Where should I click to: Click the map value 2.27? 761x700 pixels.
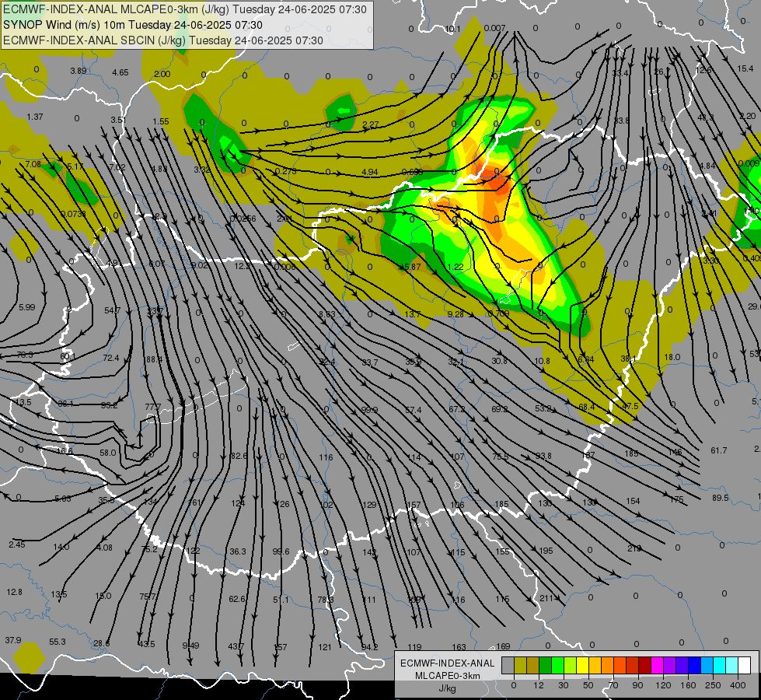[370, 125]
